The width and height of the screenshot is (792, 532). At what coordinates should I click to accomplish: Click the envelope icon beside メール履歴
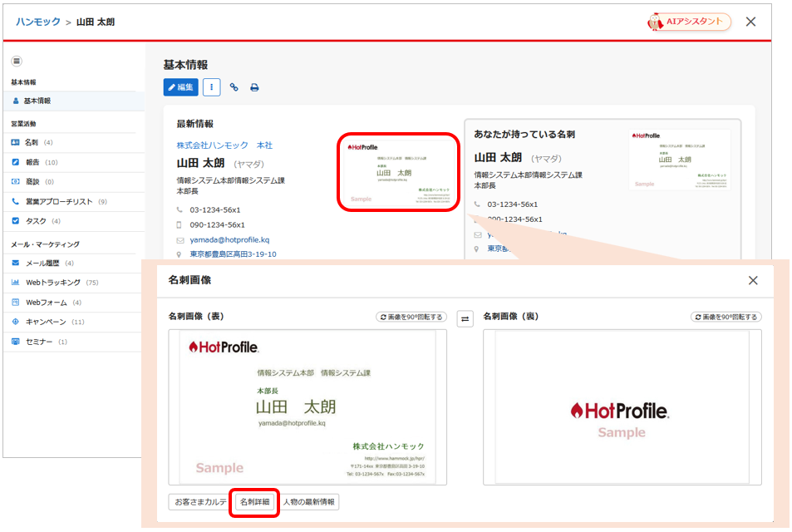[16, 263]
